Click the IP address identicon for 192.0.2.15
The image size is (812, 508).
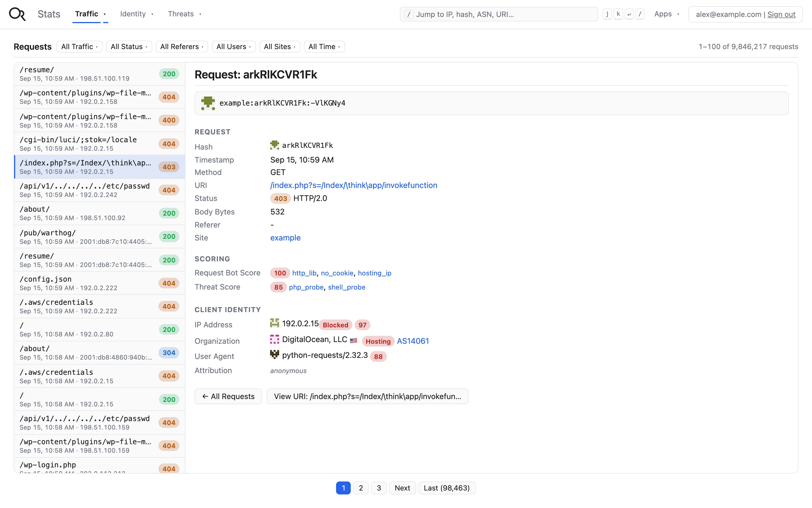[274, 323]
